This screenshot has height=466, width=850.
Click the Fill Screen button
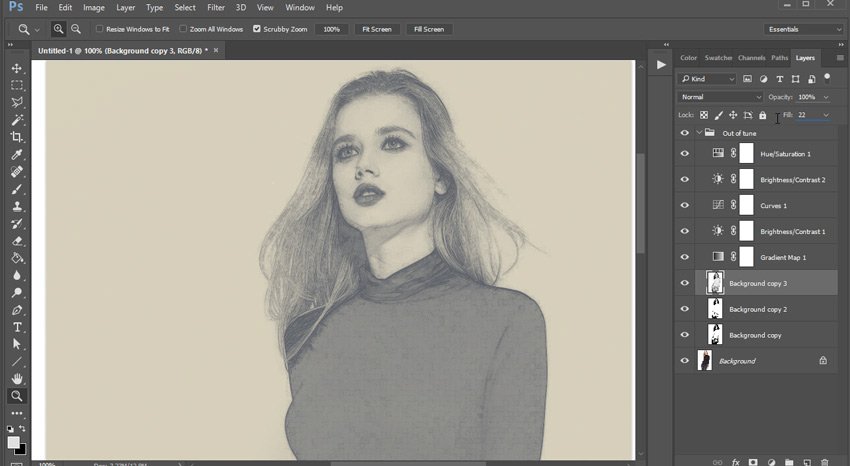(428, 29)
